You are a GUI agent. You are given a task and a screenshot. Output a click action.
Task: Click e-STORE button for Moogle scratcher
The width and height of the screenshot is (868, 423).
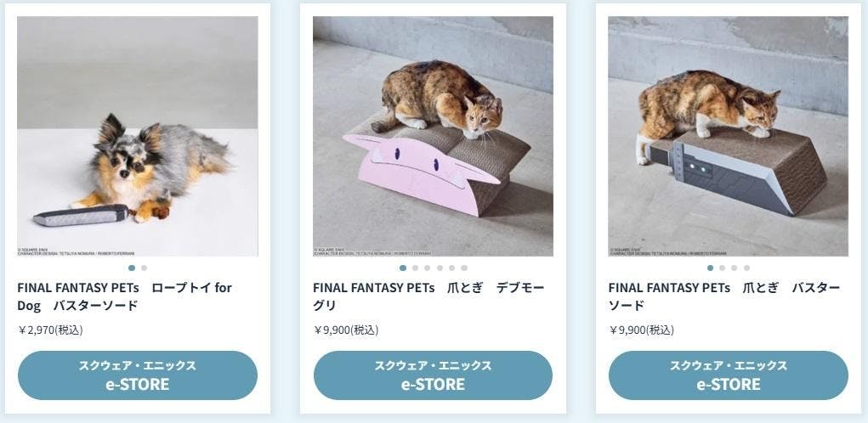coord(433,375)
